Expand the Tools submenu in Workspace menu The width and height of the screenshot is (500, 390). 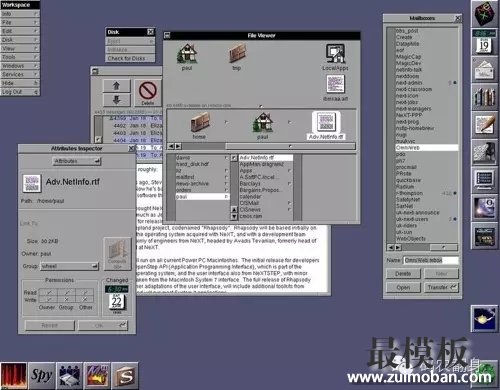click(20, 57)
